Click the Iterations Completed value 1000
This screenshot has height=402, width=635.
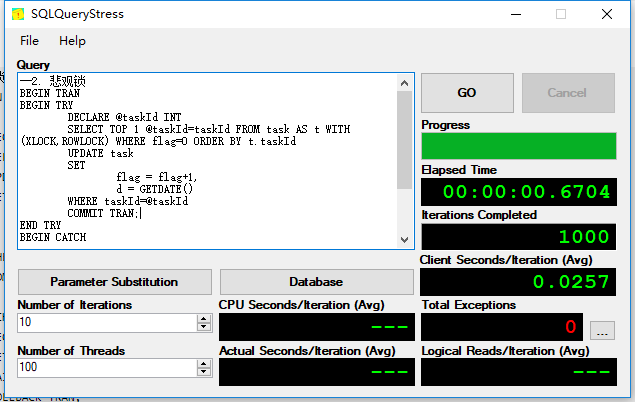tap(519, 237)
